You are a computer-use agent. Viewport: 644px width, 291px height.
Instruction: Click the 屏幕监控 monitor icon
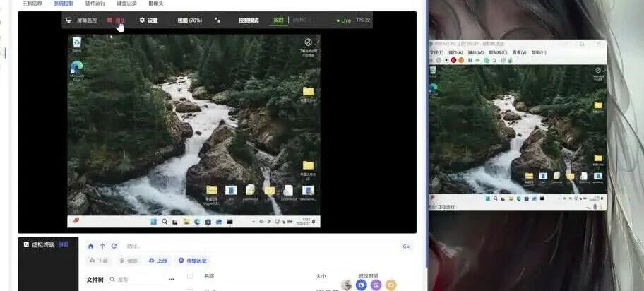tap(68, 20)
